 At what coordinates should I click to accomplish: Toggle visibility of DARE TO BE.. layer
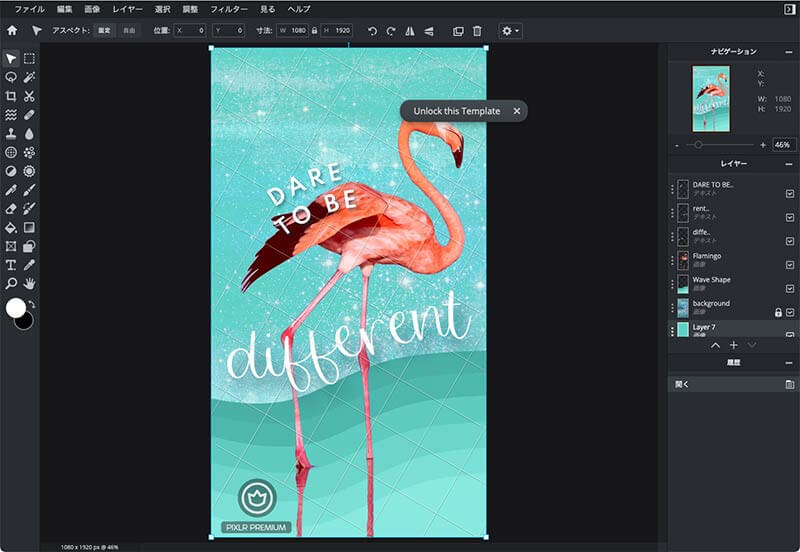point(790,194)
